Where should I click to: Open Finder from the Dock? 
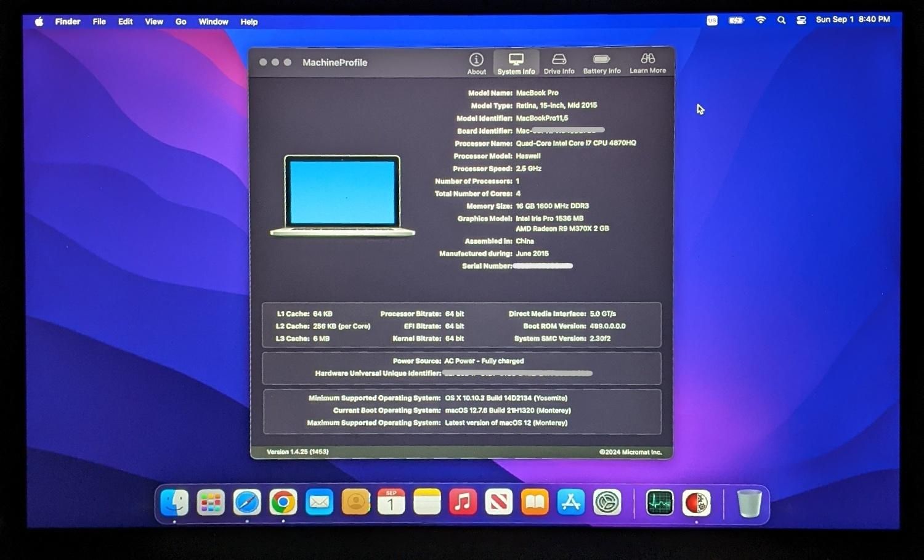(174, 503)
